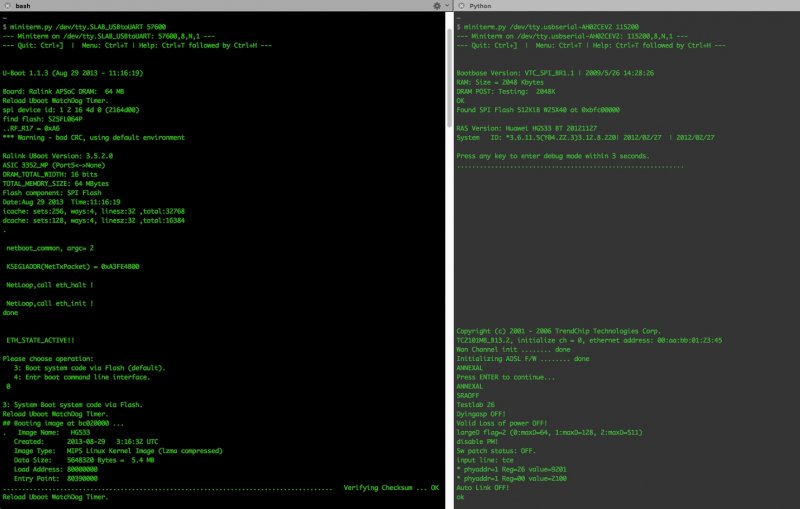Click the 'icache: sets:256' line

pos(93,211)
